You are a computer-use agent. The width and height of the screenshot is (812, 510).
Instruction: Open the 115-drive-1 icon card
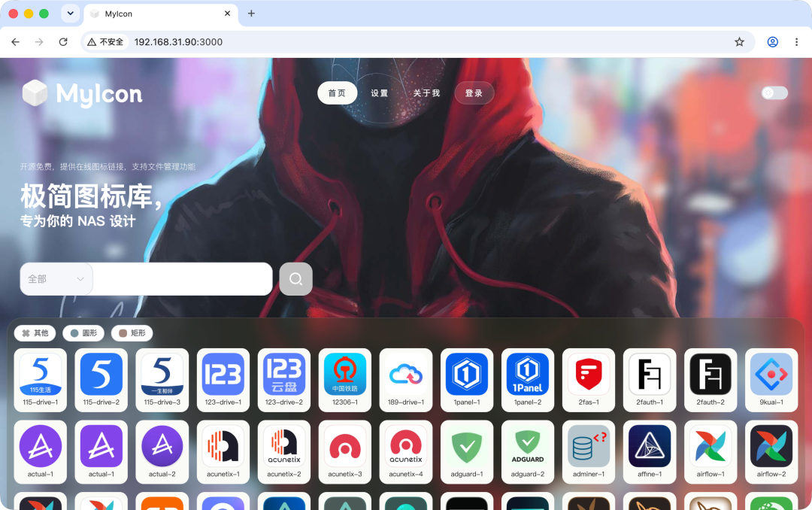41,380
